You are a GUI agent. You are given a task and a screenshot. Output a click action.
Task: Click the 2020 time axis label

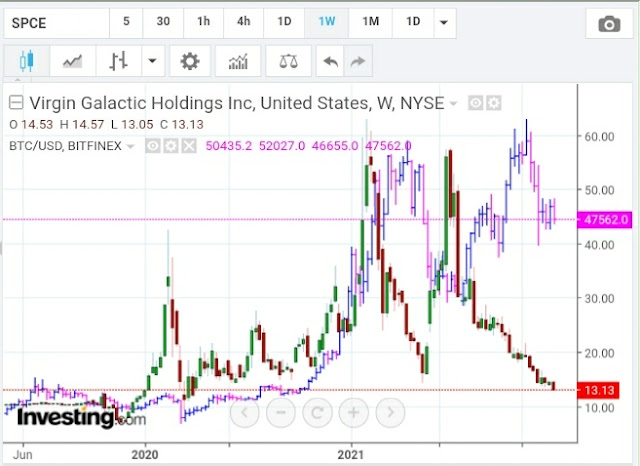tap(144, 455)
